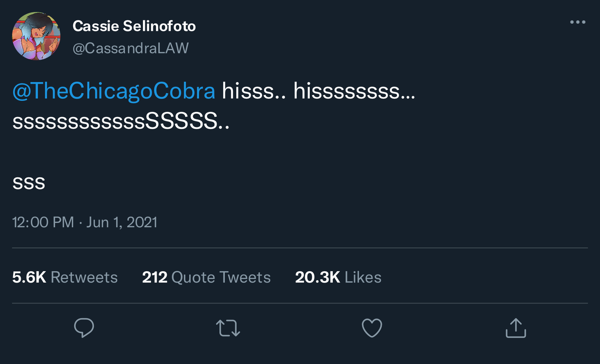See who gave the 20.3K Likes
Screen dimensions: 600x364
pyautogui.click(x=338, y=277)
